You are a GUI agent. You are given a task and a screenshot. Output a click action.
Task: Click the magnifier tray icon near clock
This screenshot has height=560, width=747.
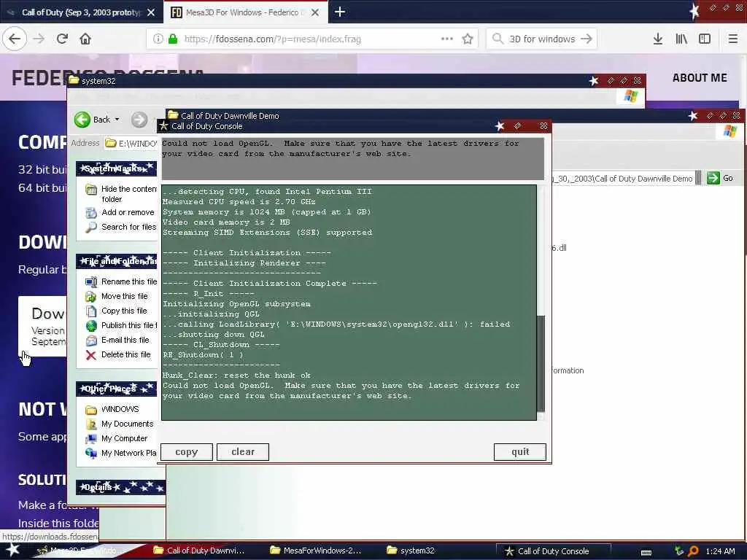coord(693,551)
